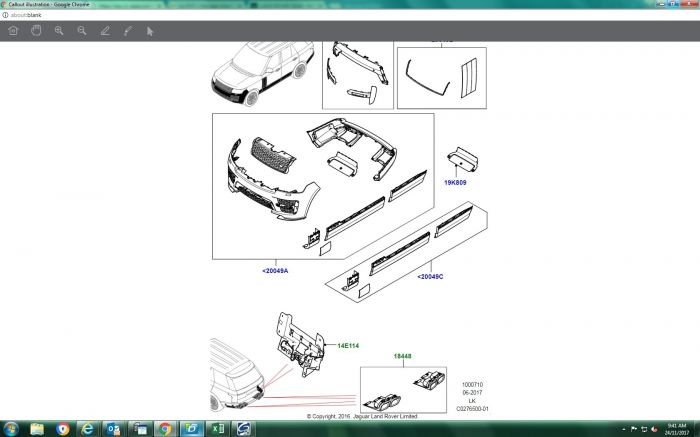
Task: Click the Zoom Out magnifier
Action: (82, 31)
